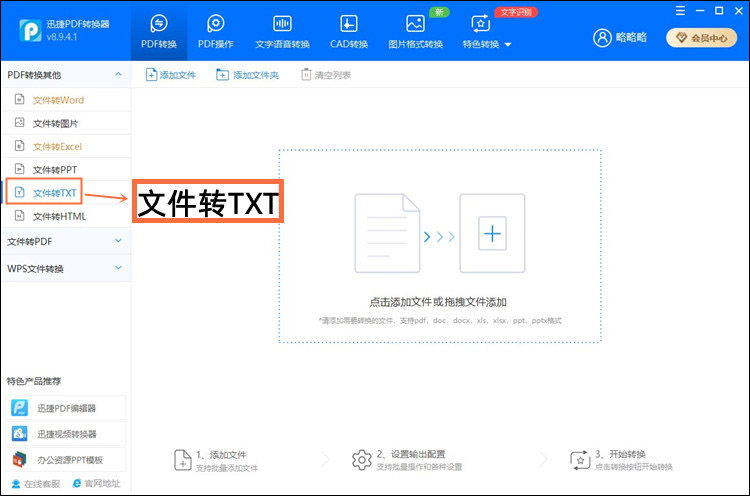This screenshot has width=750, height=496.
Task: Click the 文件转PPT slide icon
Action: (x=19, y=169)
